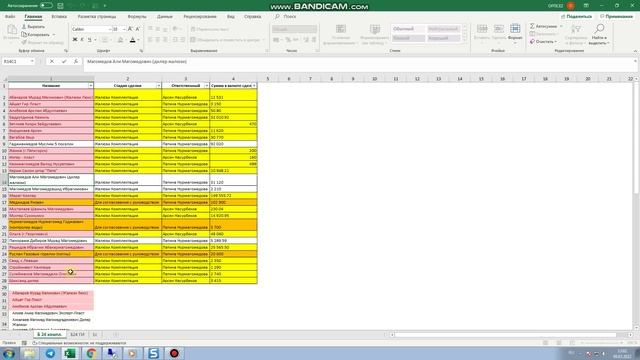Open filter dropdown for Название column

[x=91, y=86]
